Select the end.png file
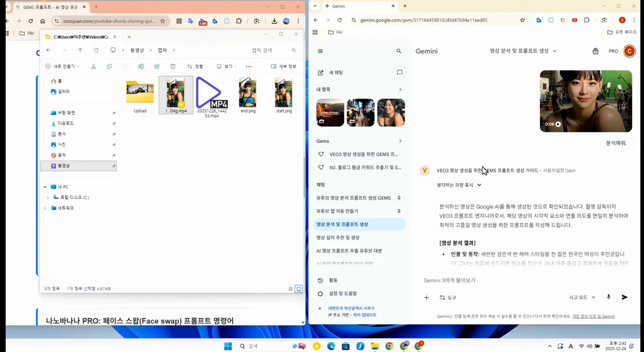644x352 pixels. click(x=248, y=96)
